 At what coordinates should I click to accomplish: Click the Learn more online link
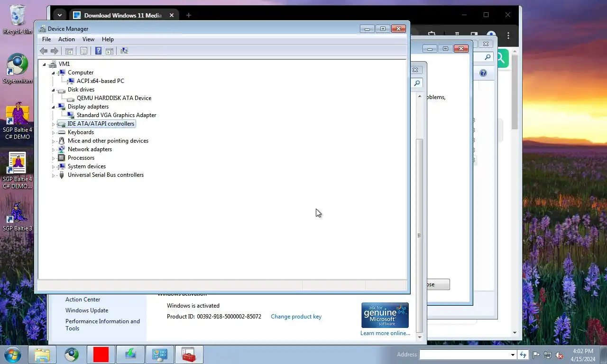(385, 333)
